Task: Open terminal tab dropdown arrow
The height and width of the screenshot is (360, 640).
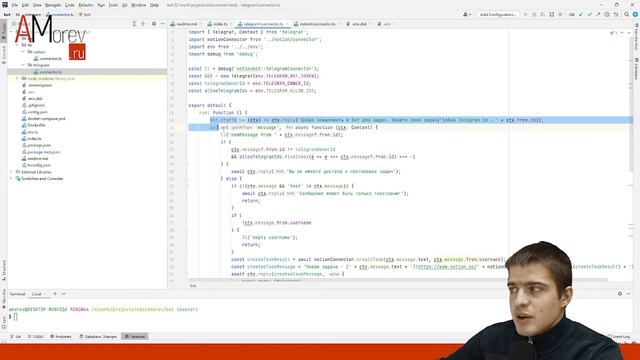Action: coord(63,294)
